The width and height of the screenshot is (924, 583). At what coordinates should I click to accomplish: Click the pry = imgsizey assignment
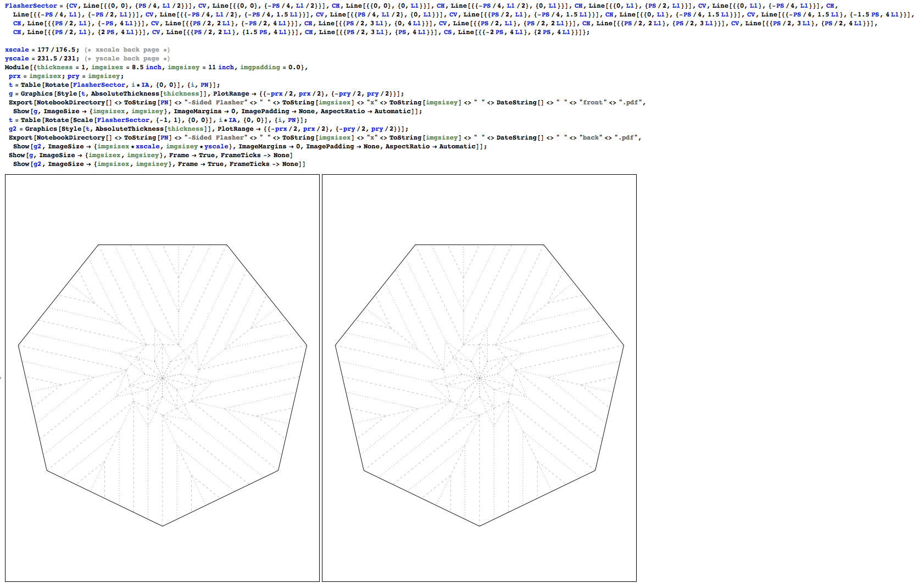coord(95,76)
